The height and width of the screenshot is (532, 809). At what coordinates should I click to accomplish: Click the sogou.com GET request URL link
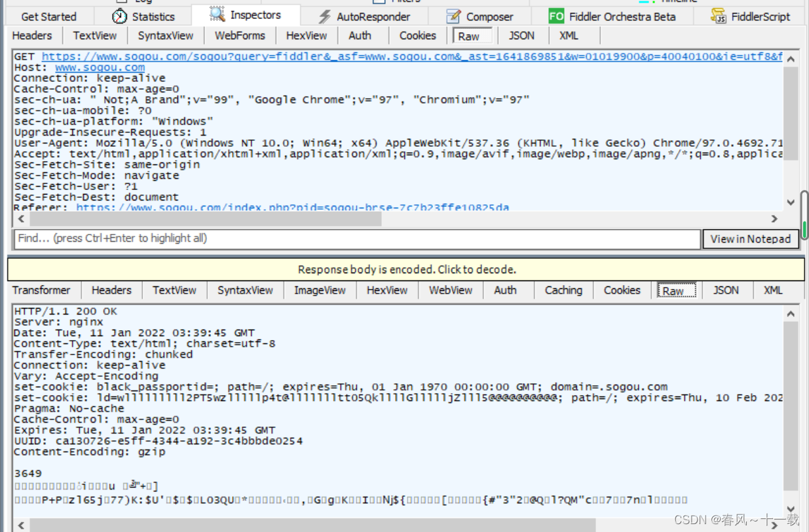click(x=412, y=57)
